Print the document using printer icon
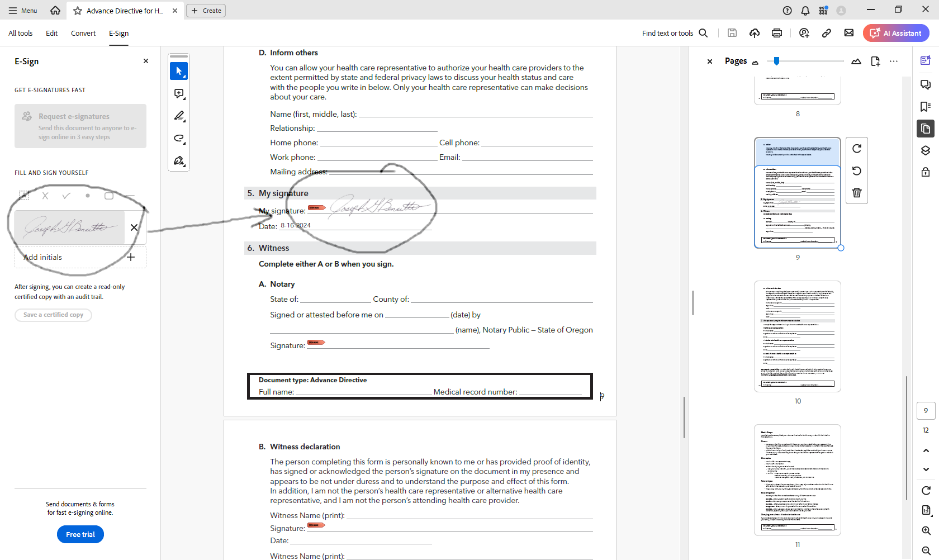The width and height of the screenshot is (939, 560). coord(776,33)
